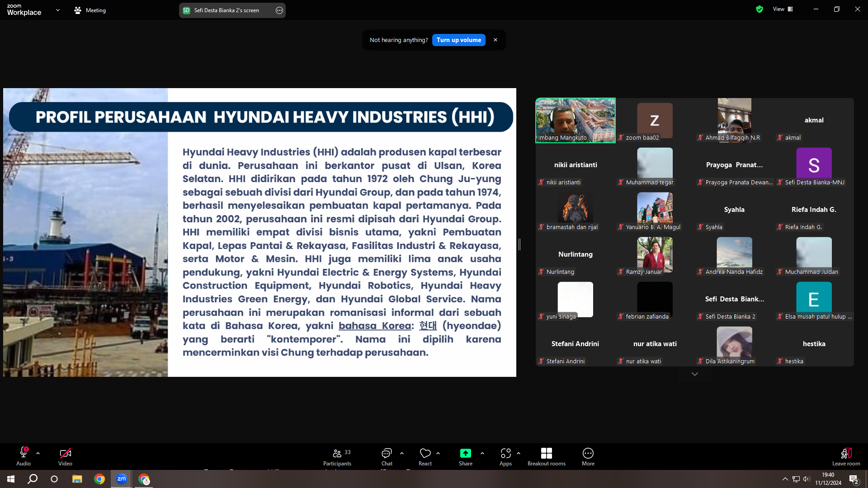Open the Windows notification center
The height and width of the screenshot is (488, 868).
(854, 479)
